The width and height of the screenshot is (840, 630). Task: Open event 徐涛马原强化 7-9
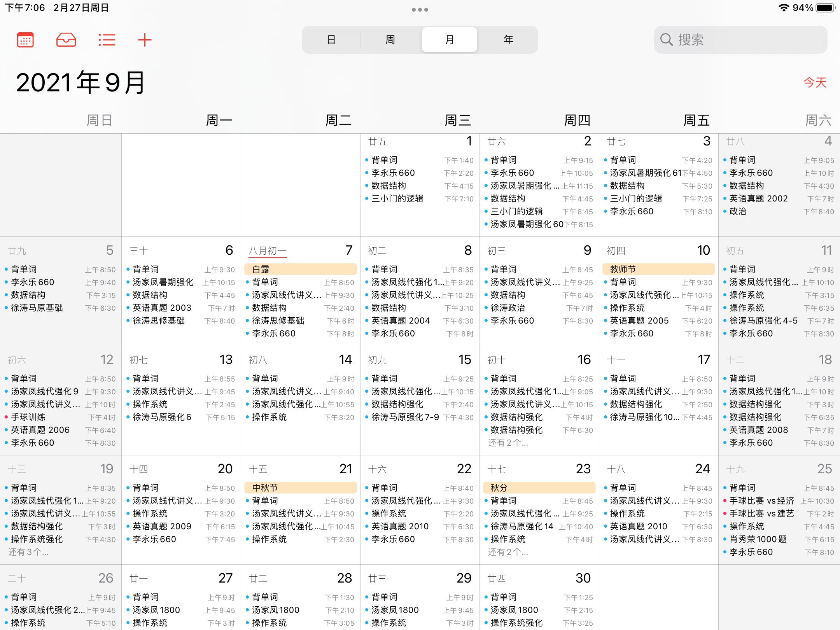pos(420,417)
